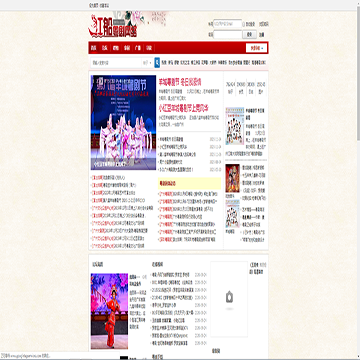Click the blue magnifier search button
360x360 pixels.
tap(157, 62)
